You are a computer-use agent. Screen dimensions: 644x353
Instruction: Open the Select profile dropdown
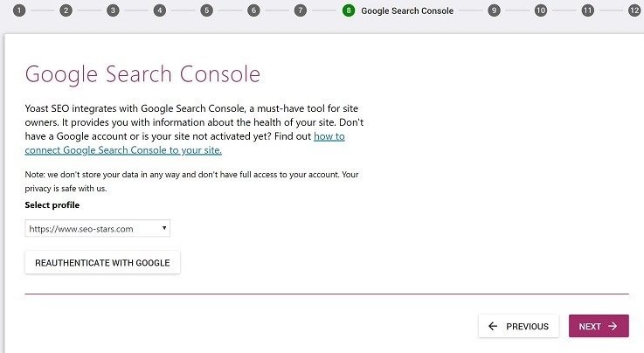(97, 229)
